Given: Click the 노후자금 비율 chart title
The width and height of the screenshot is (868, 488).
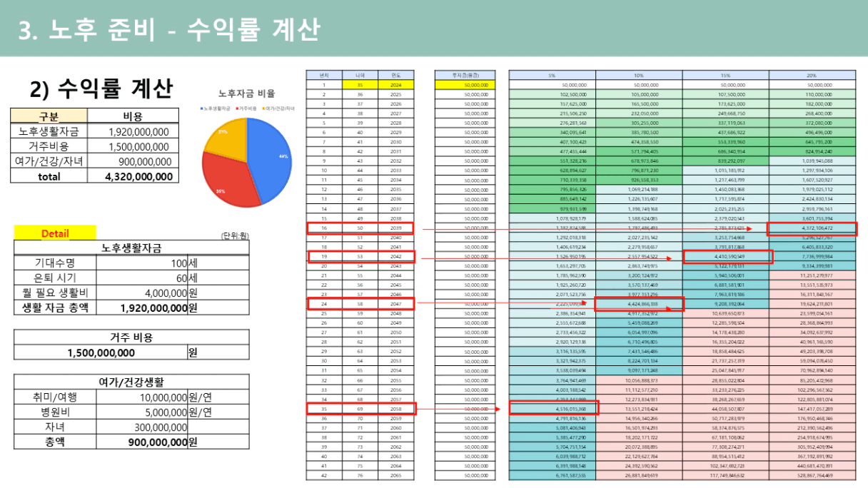Looking at the screenshot, I should [246, 93].
